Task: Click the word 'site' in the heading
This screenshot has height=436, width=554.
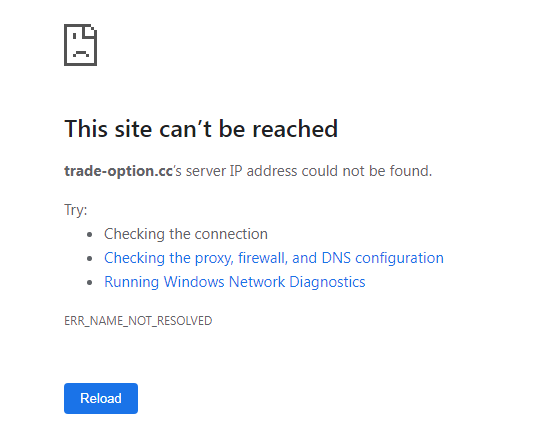Action: pyautogui.click(x=133, y=129)
